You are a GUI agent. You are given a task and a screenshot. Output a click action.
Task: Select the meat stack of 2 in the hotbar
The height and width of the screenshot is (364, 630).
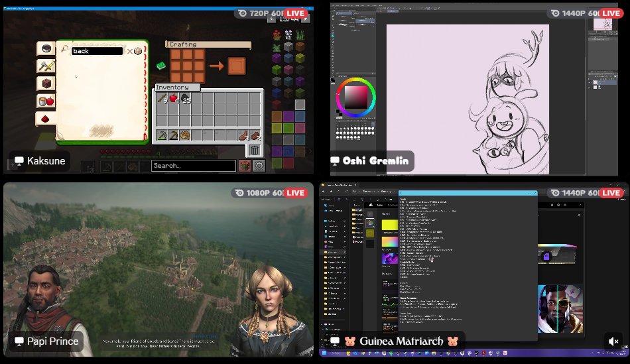click(x=255, y=135)
